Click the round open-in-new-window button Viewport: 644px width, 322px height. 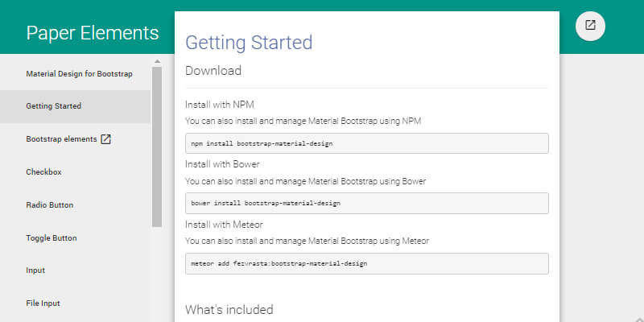point(590,25)
